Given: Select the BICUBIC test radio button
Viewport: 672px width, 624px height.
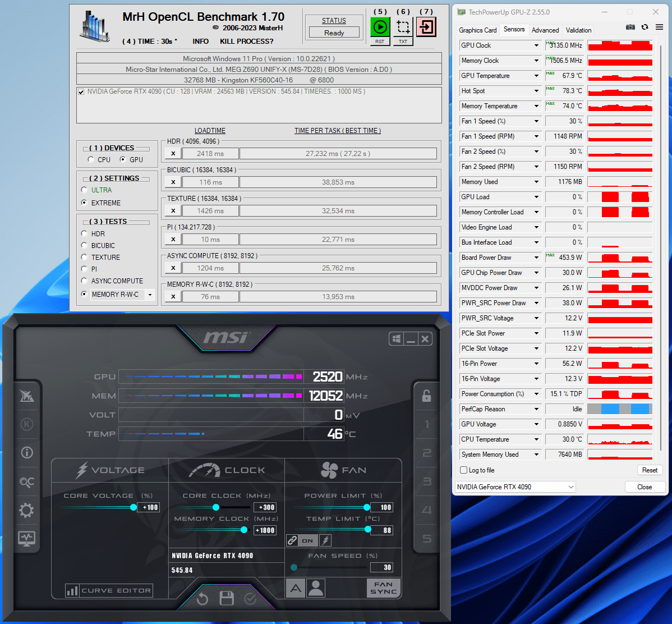Looking at the screenshot, I should 85,245.
